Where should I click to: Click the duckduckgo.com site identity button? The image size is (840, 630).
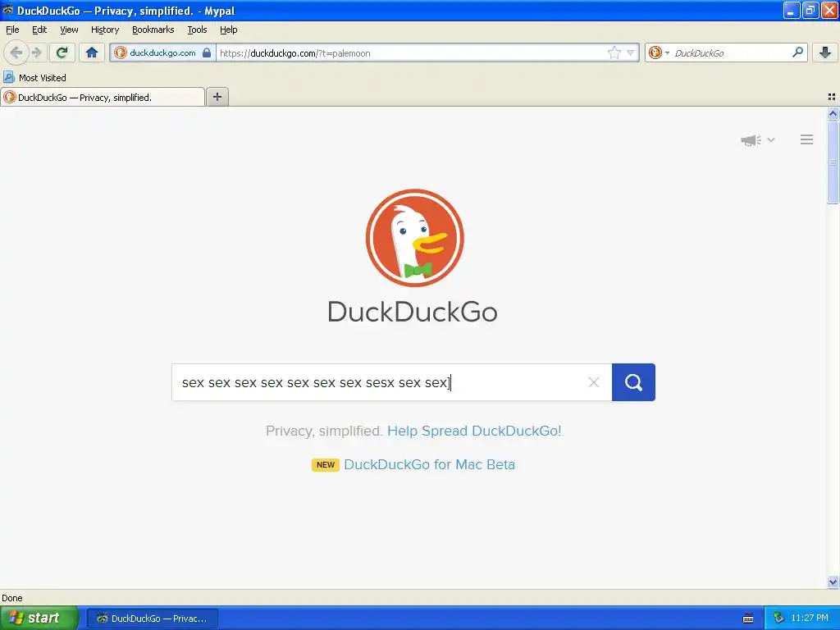[162, 52]
